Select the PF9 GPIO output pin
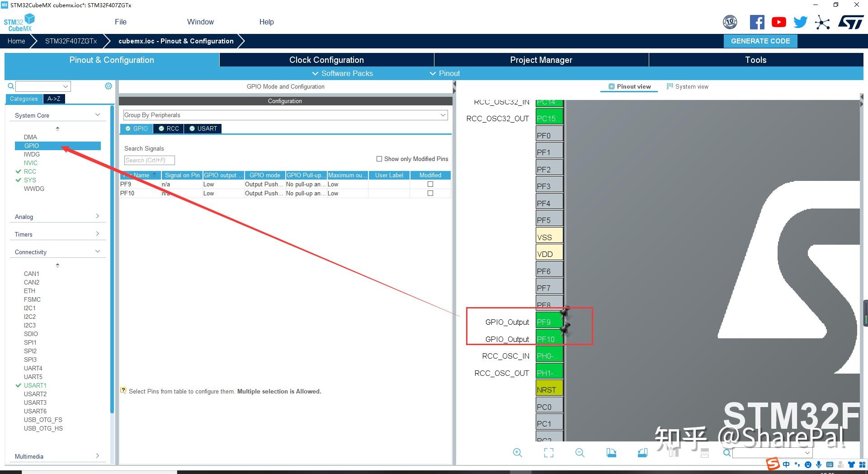 549,322
